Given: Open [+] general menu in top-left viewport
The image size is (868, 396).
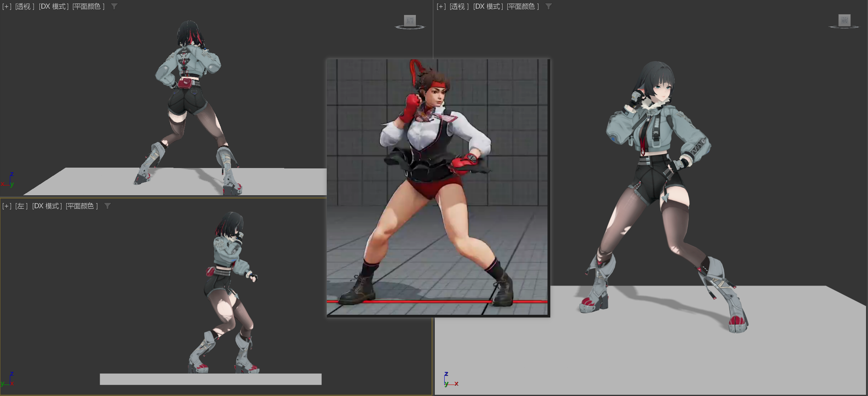Looking at the screenshot, I should pos(7,6).
